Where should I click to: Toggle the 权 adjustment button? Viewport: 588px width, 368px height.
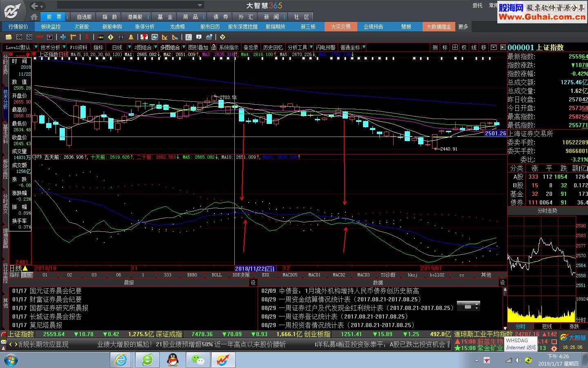(464, 47)
